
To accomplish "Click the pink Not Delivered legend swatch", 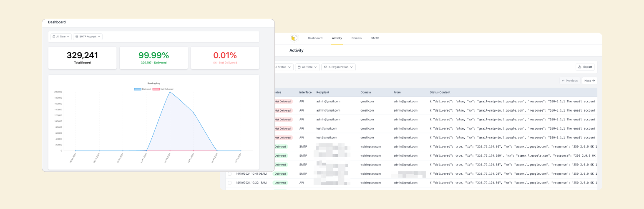I will tap(156, 89).
